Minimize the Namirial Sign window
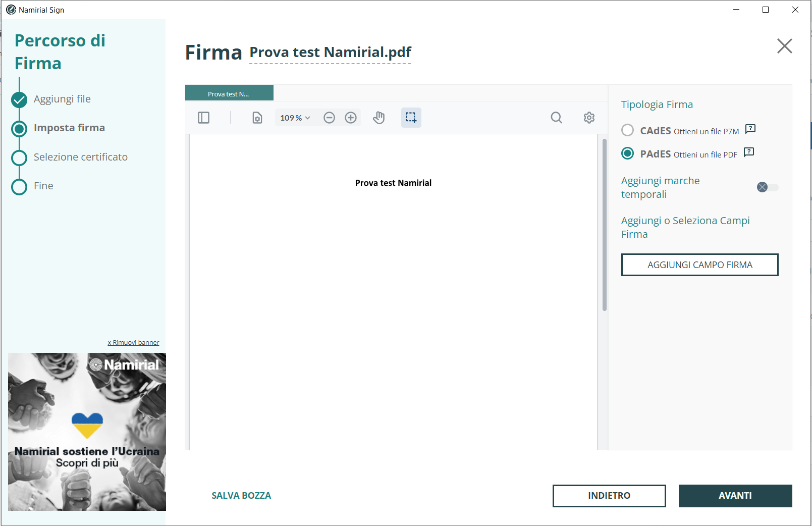Image resolution: width=812 pixels, height=526 pixels. pyautogui.click(x=736, y=10)
